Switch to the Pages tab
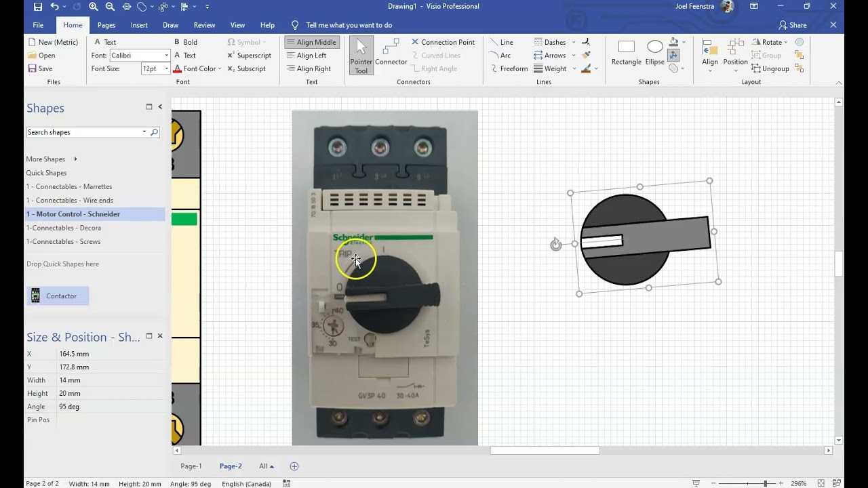Image resolution: width=868 pixels, height=488 pixels. click(x=106, y=25)
